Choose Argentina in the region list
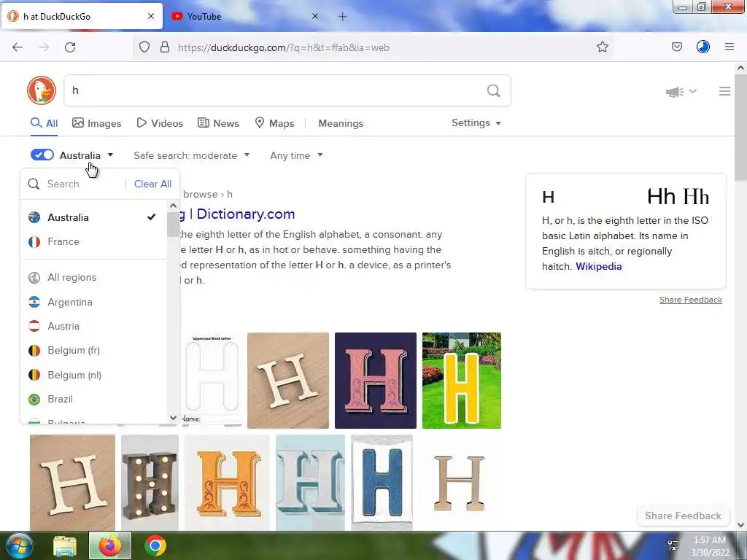747x560 pixels. pos(93,303)
